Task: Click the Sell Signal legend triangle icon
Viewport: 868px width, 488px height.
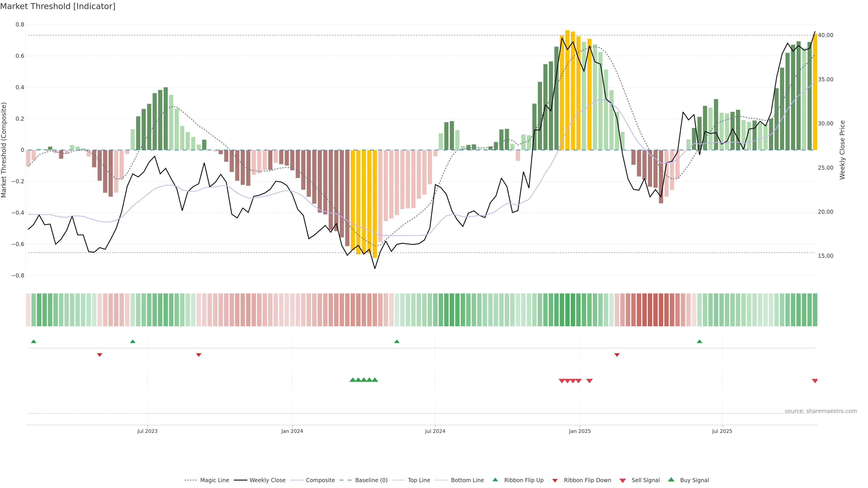Action: click(622, 480)
